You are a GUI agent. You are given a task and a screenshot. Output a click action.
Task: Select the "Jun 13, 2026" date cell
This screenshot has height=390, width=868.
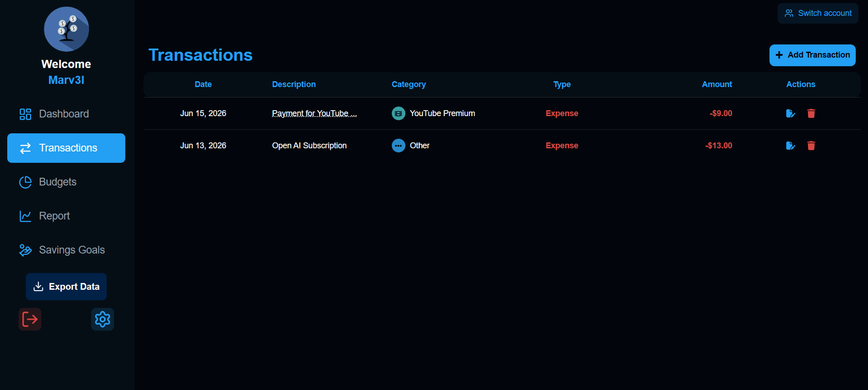pos(203,146)
